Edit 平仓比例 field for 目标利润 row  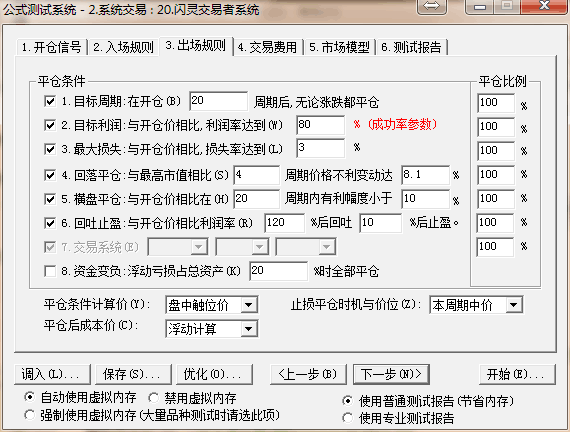point(496,127)
